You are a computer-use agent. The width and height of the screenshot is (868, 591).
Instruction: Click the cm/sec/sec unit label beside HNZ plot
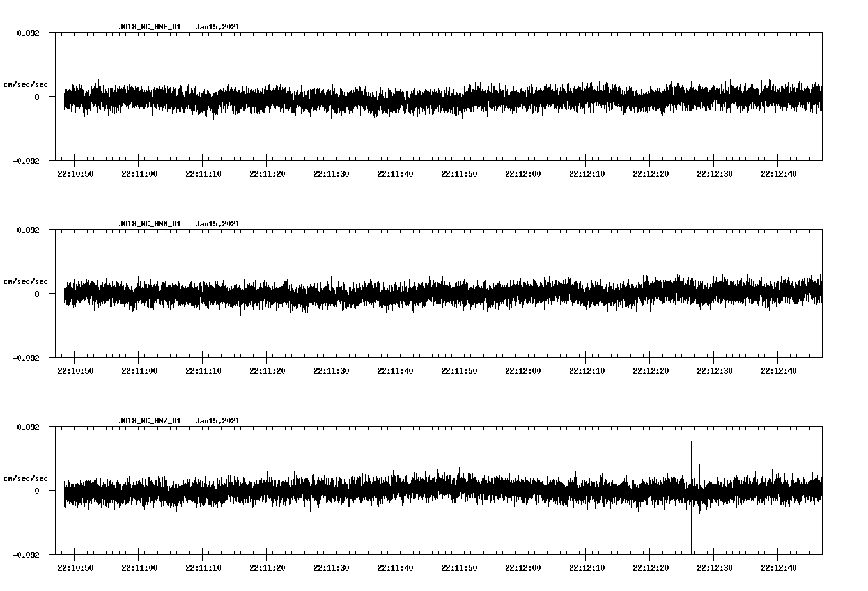(x=26, y=477)
